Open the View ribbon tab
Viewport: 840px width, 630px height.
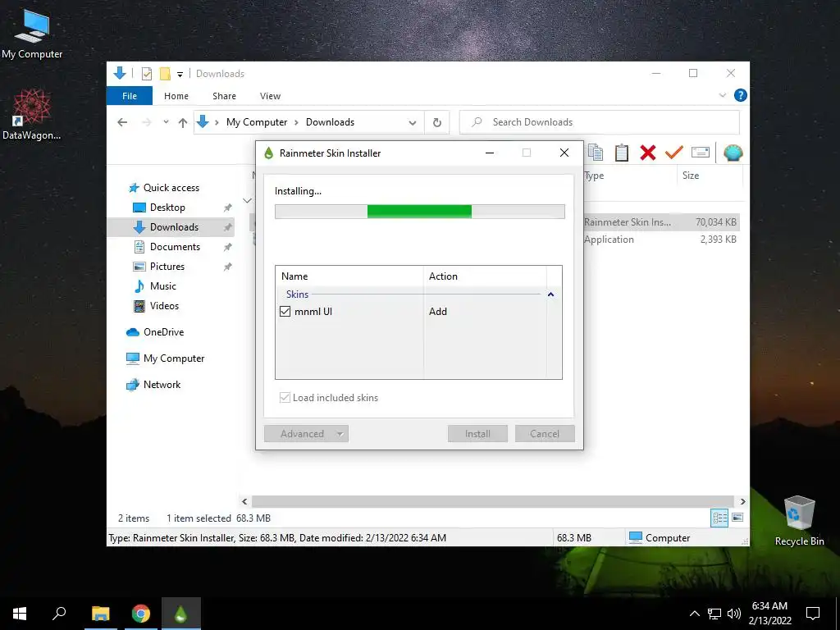coord(270,96)
